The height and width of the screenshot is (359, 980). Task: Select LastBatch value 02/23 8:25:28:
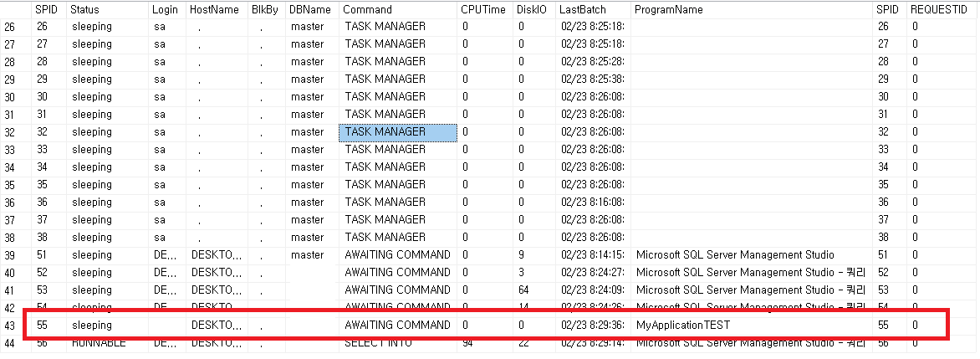593,62
